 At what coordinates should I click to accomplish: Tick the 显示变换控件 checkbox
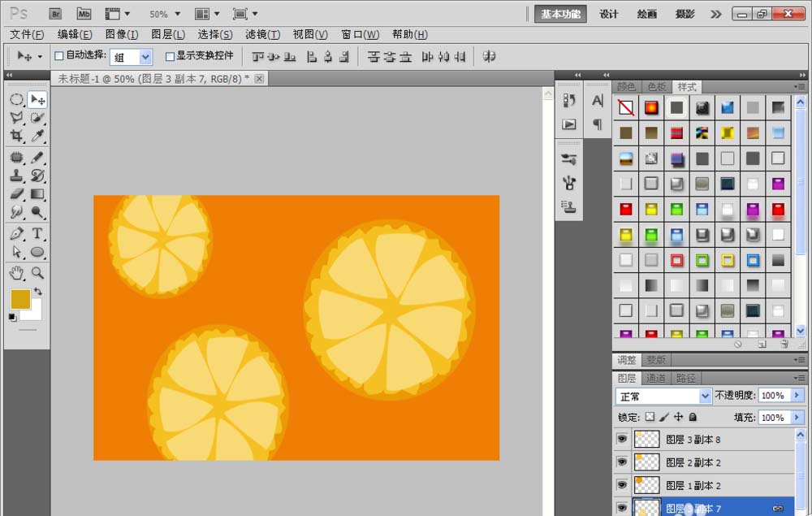(x=170, y=56)
